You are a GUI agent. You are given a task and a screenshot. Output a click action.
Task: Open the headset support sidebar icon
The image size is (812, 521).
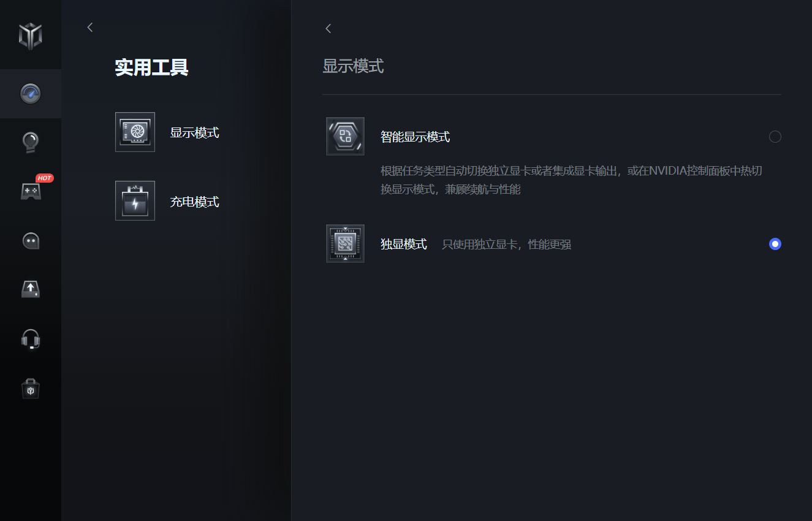click(x=30, y=339)
